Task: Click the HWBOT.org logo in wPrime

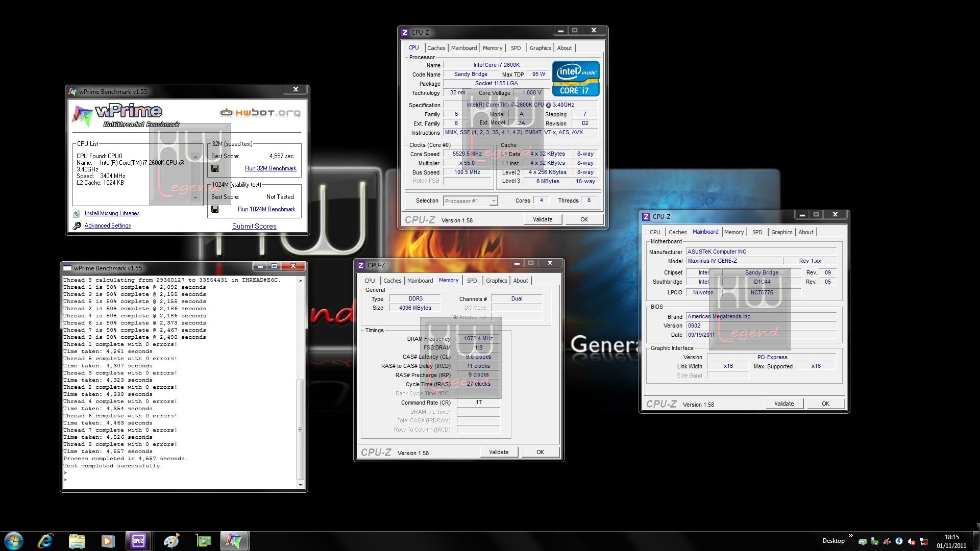Action: click(260, 112)
